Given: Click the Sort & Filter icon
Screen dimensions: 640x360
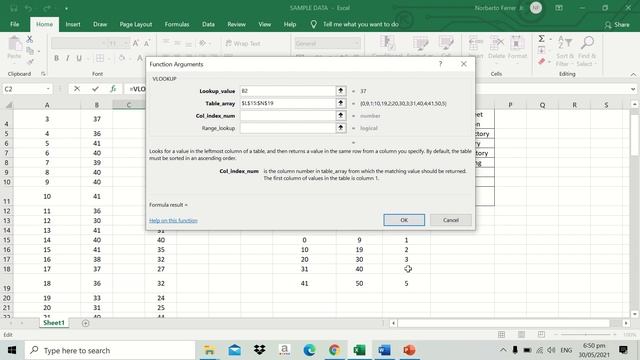Looking at the screenshot, I should (565, 51).
